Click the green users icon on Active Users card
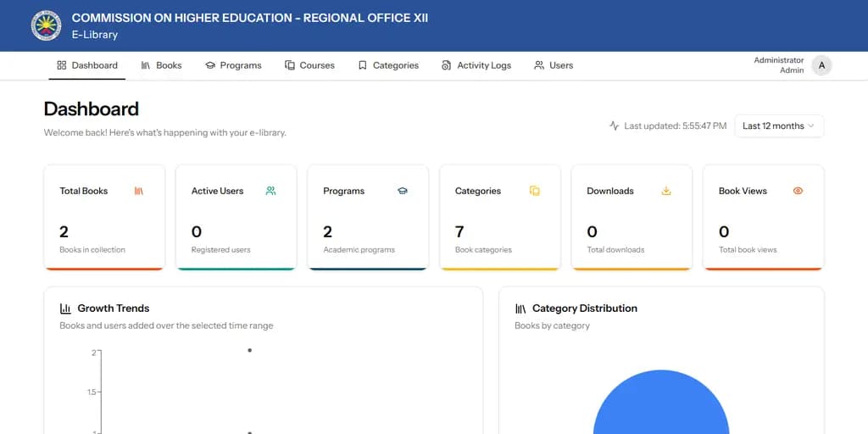This screenshot has height=434, width=868. click(x=270, y=191)
